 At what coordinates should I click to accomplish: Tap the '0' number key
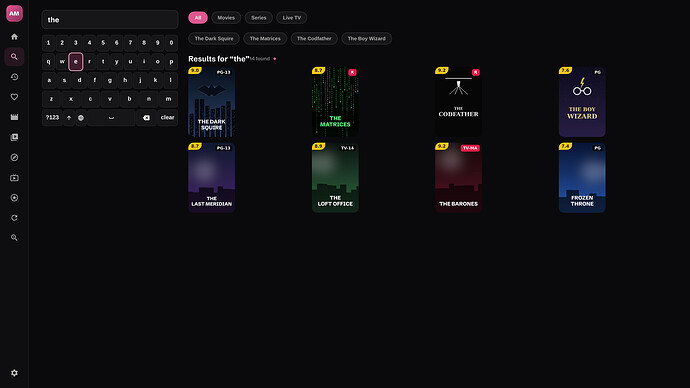171,43
